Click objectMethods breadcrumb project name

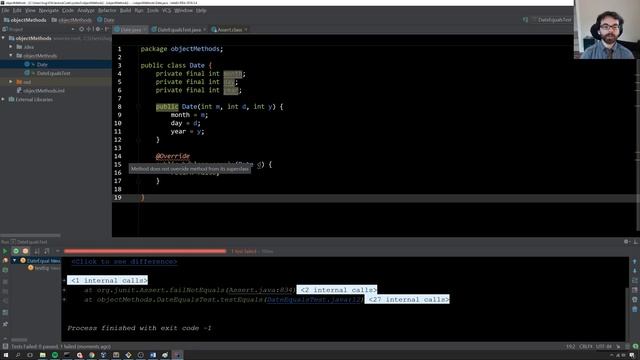pos(25,20)
